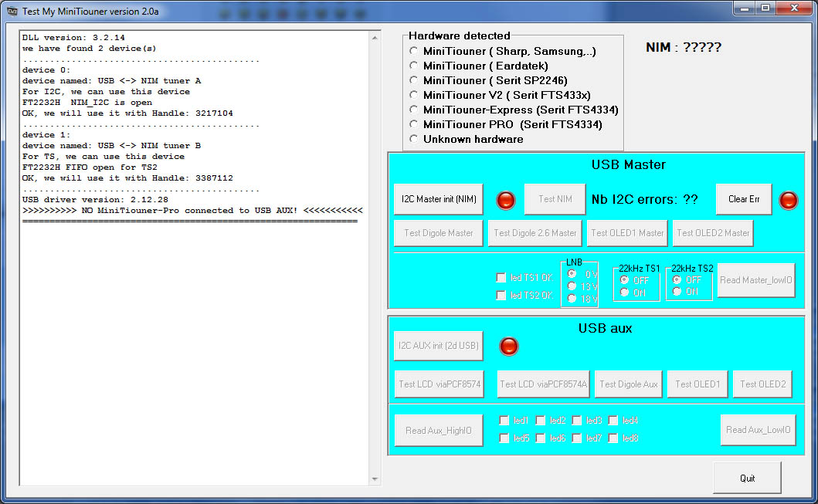Image resolution: width=818 pixels, height=504 pixels.
Task: Click the red LED indicator beside I2C Master init
Action: (505, 199)
